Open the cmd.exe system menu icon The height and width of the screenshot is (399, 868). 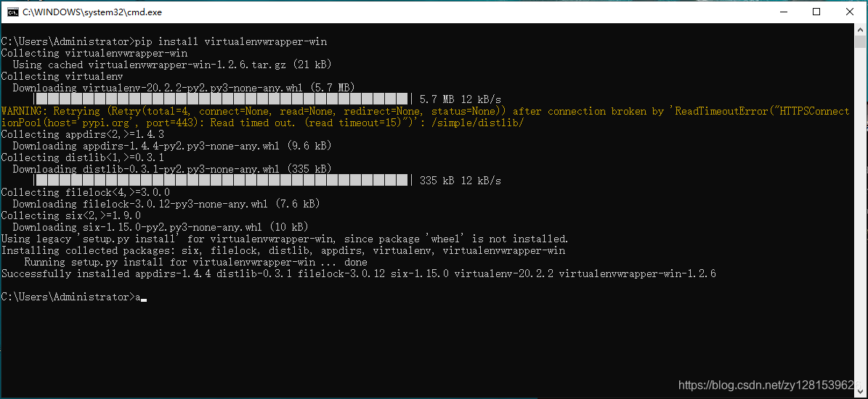coord(12,12)
